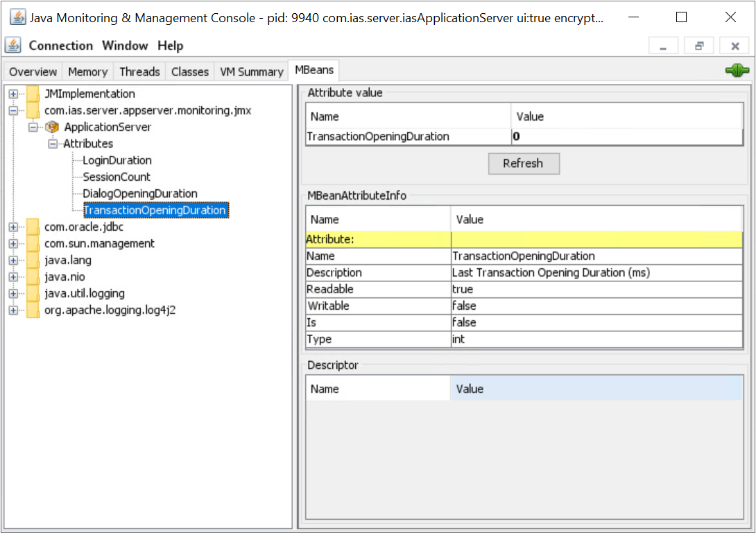Click the ApplicationServer MBean icon
The image size is (756, 533).
coord(52,128)
